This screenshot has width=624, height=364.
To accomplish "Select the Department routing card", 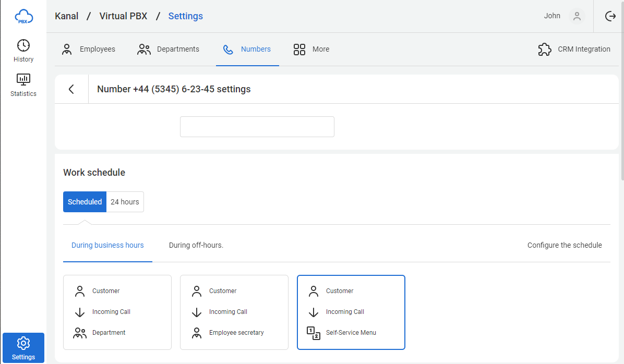I will pos(117,312).
